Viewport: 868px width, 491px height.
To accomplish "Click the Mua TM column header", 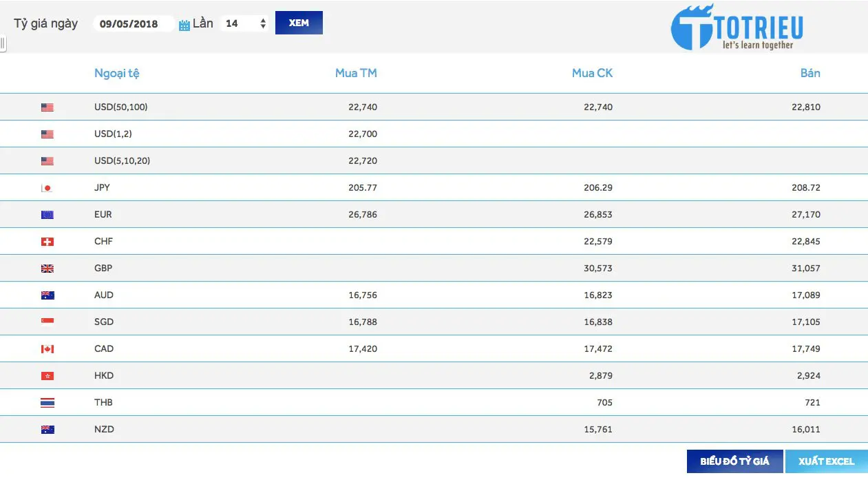I will (356, 73).
